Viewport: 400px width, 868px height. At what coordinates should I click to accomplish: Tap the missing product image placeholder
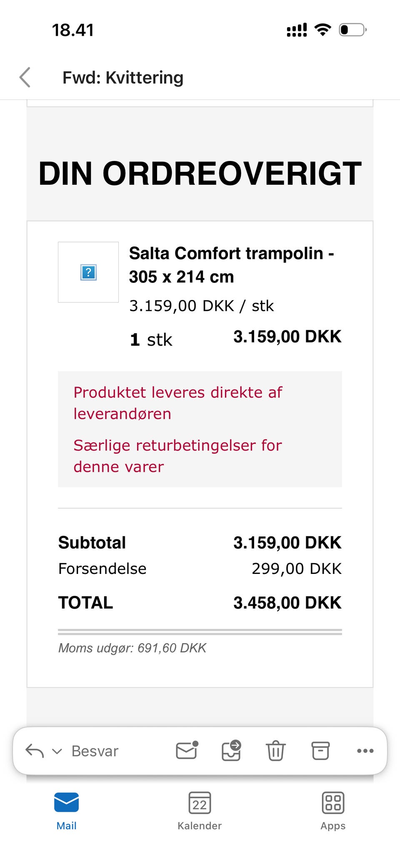tap(88, 272)
